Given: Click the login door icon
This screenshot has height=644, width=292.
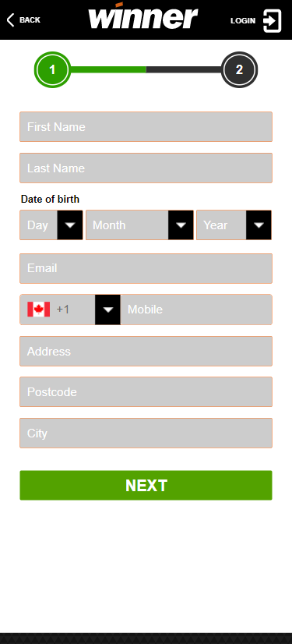Looking at the screenshot, I should tap(273, 20).
